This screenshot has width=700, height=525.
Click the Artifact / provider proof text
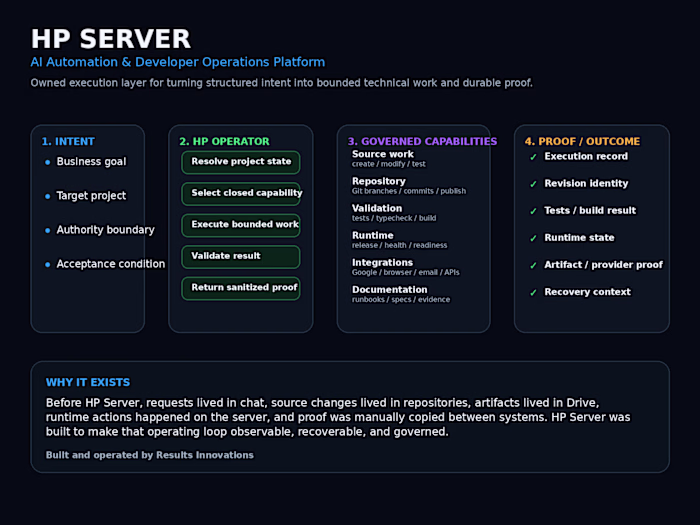click(x=604, y=265)
